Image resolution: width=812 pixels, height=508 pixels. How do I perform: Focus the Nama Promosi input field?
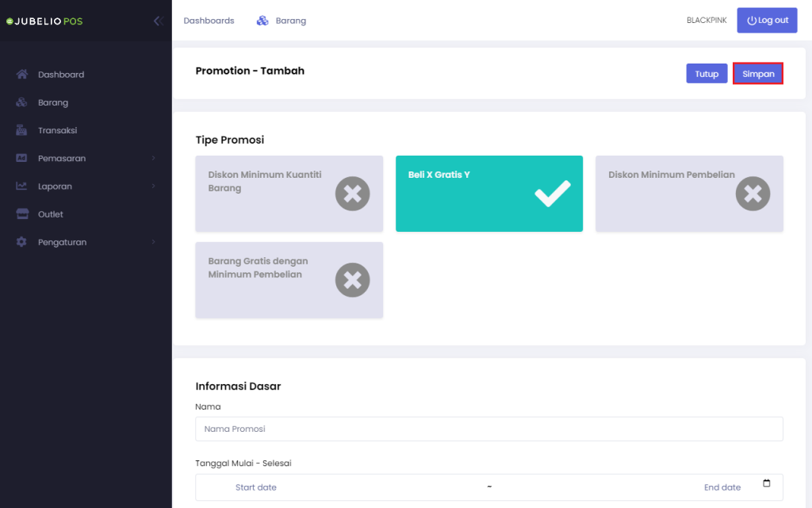pos(488,429)
